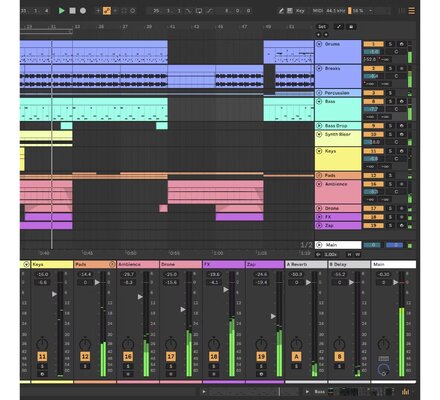
Task: Arm the Drums track for recording
Action: [x=402, y=44]
